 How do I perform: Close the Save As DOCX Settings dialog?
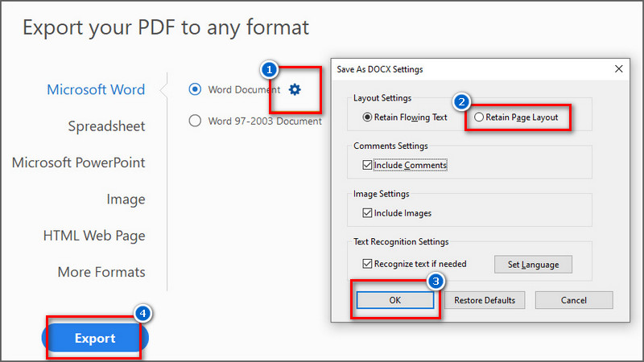pyautogui.click(x=618, y=69)
